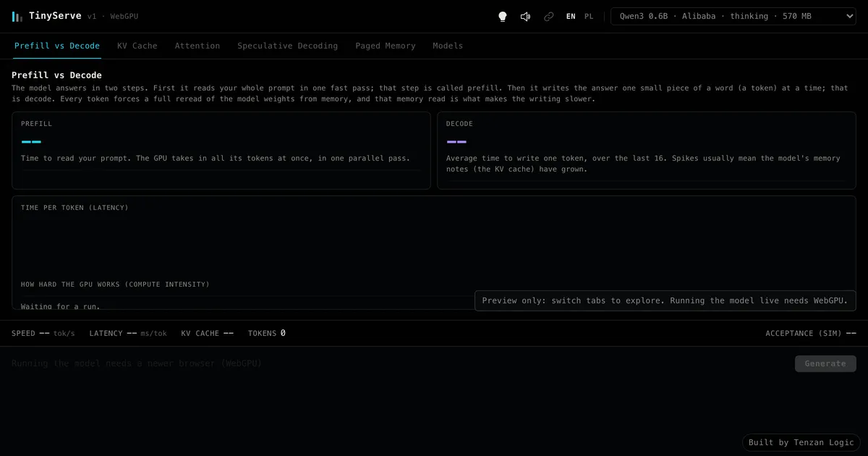The width and height of the screenshot is (868, 456).
Task: Toggle the lightbulb theme icon
Action: point(503,16)
